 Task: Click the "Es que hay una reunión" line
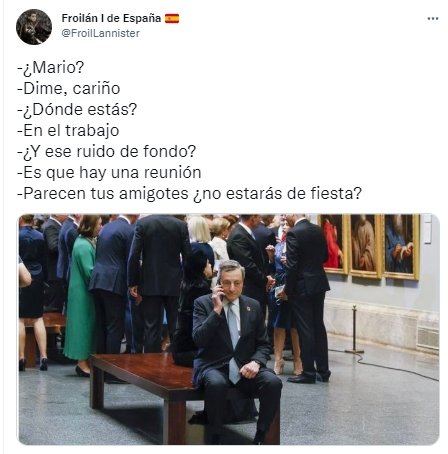point(109,173)
